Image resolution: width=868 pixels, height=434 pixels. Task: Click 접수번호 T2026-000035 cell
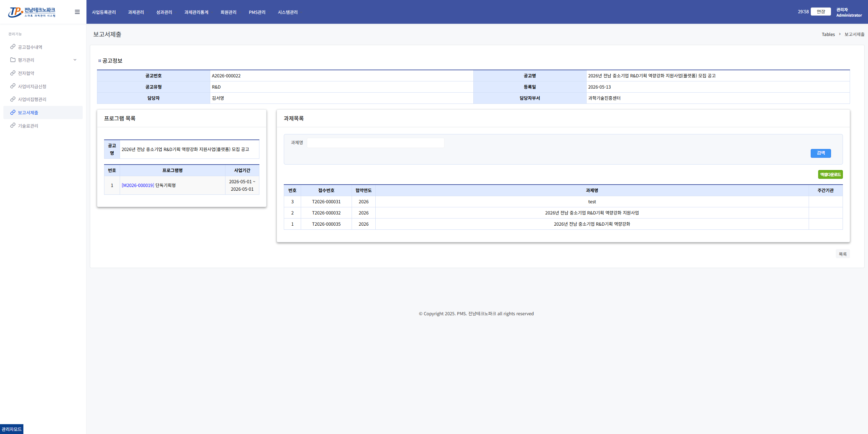point(326,224)
